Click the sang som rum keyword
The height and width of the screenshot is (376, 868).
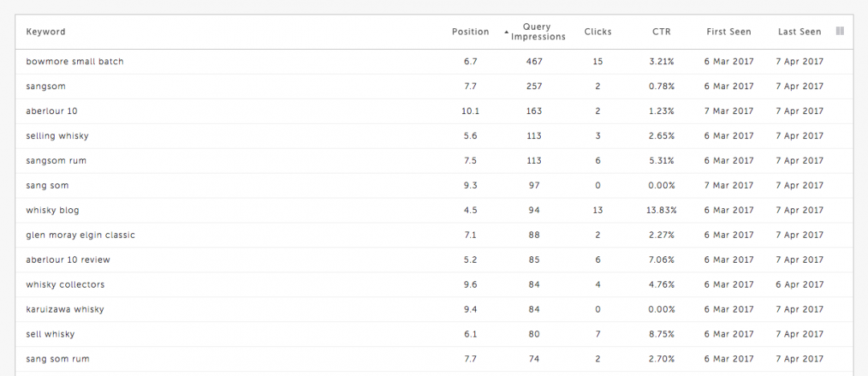[58, 359]
